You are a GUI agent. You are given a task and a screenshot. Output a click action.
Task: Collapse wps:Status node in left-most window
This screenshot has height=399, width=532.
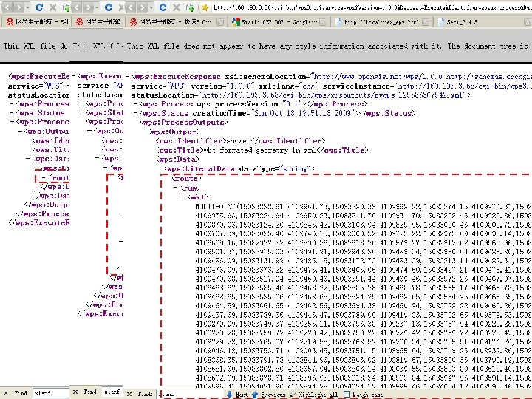[x=12, y=113]
